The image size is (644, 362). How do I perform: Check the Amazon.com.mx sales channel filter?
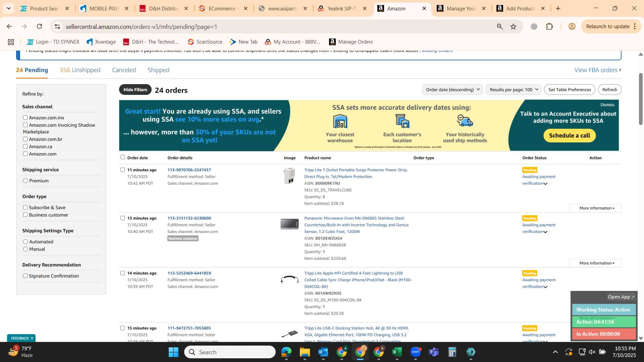coord(25,118)
